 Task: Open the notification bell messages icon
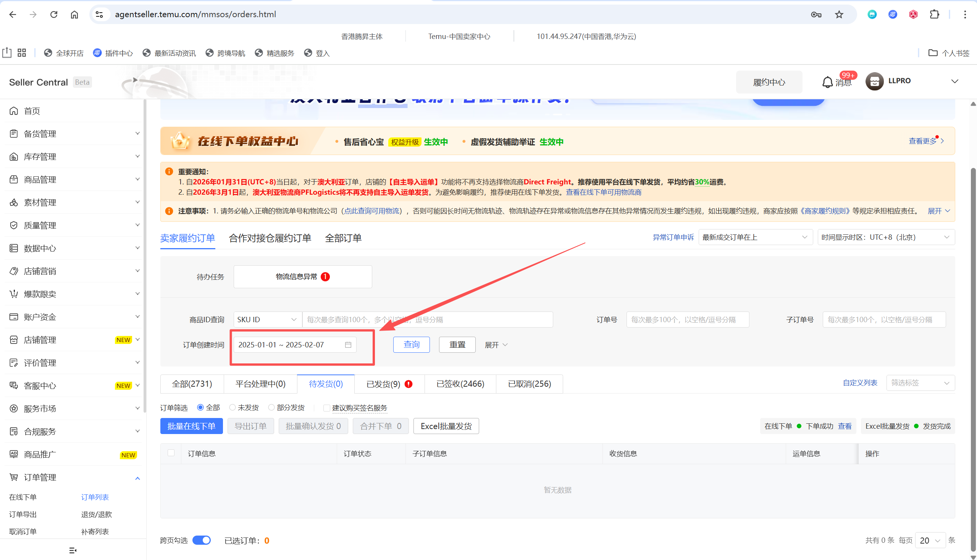[827, 82]
